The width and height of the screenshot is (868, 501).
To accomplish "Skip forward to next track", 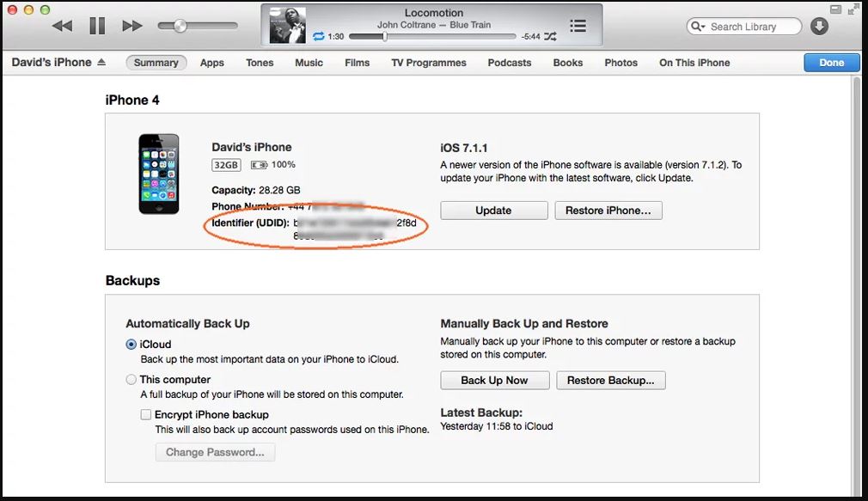I will (132, 26).
